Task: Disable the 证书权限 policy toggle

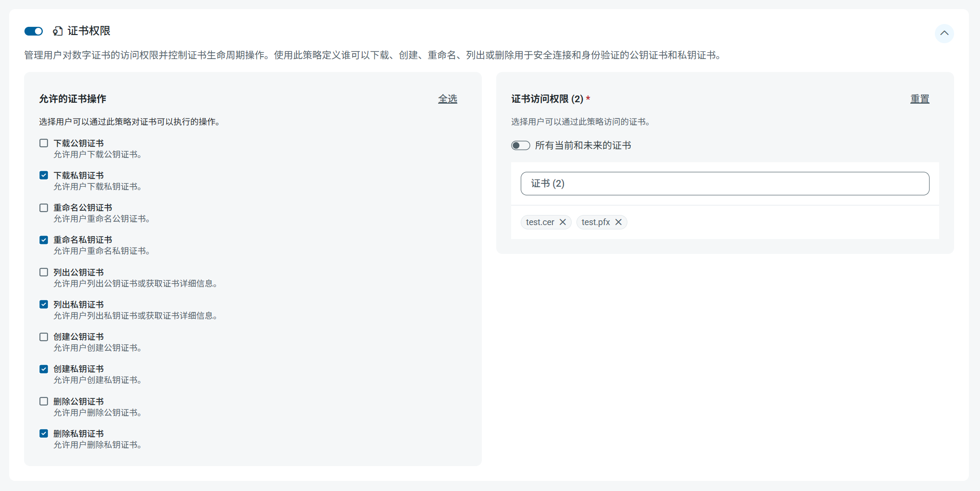Action: (34, 31)
